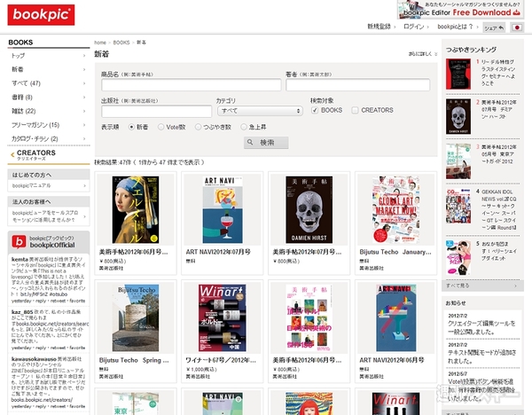Focus the 商品名 input field

tap(192, 85)
